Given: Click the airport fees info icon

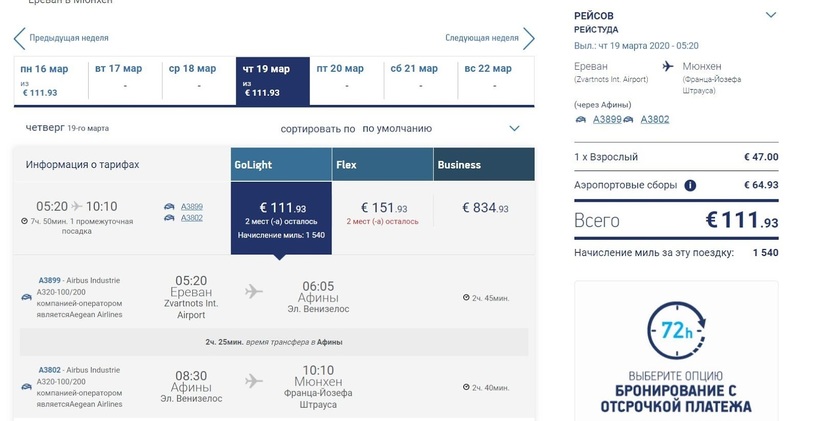Looking at the screenshot, I should [x=690, y=185].
